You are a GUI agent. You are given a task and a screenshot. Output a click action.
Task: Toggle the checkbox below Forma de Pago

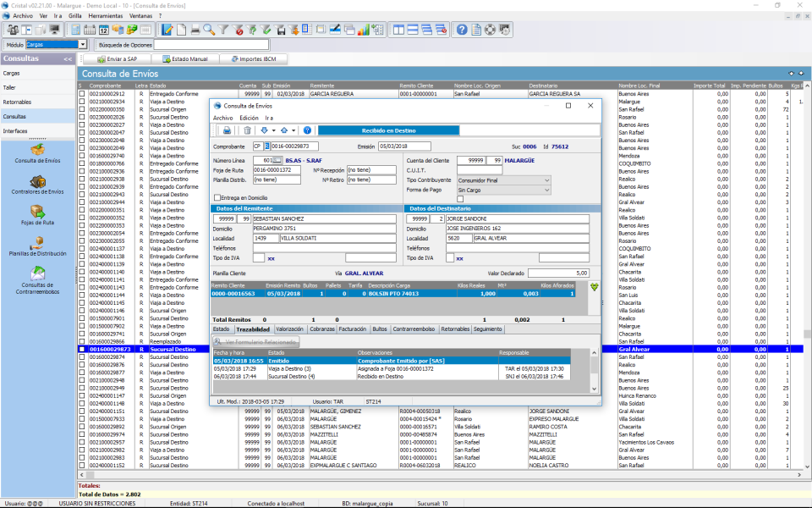point(461,197)
